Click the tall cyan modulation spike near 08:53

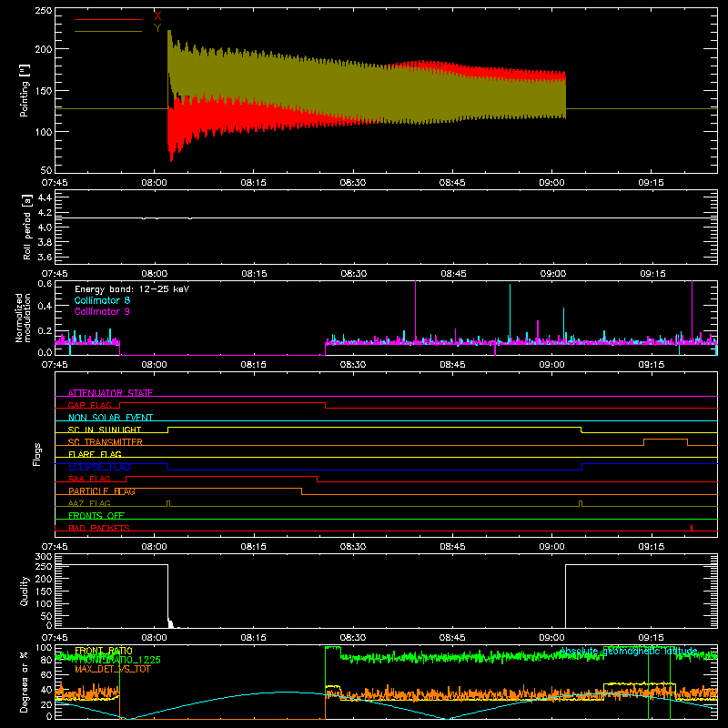point(510,313)
